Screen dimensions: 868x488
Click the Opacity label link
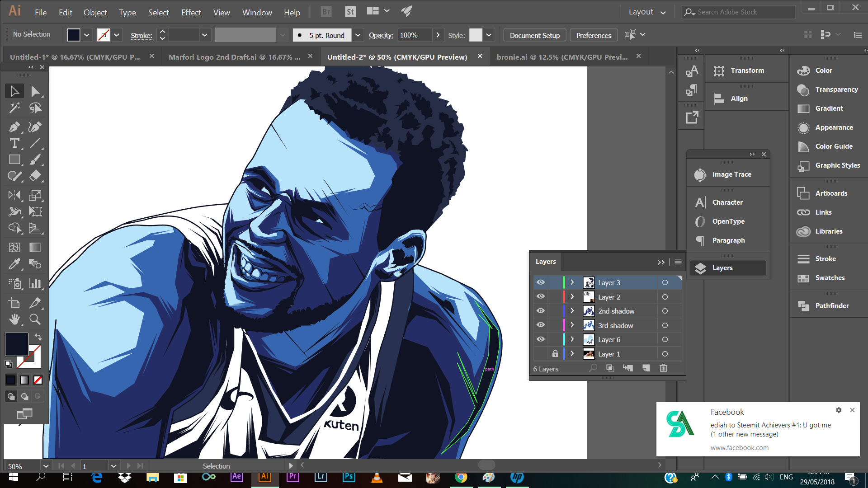381,35
